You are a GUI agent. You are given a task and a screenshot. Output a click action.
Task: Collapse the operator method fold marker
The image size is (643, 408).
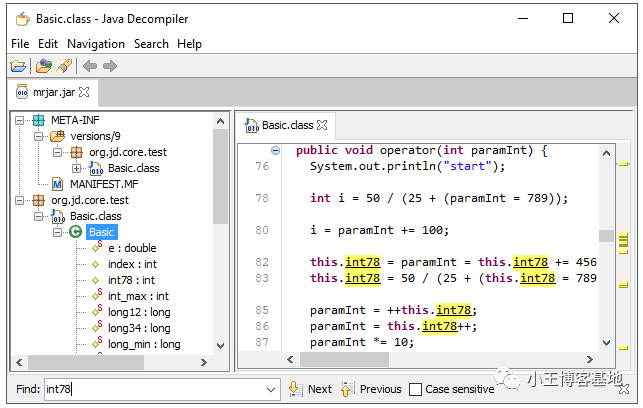(275, 151)
